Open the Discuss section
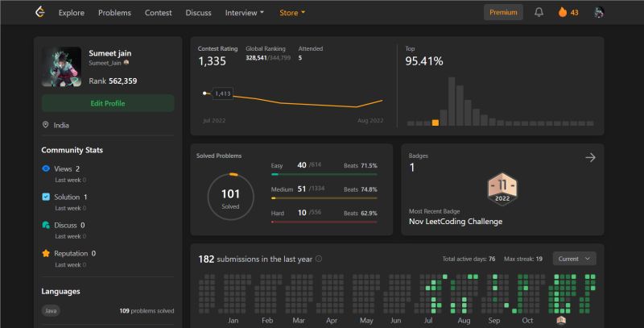 coord(198,13)
